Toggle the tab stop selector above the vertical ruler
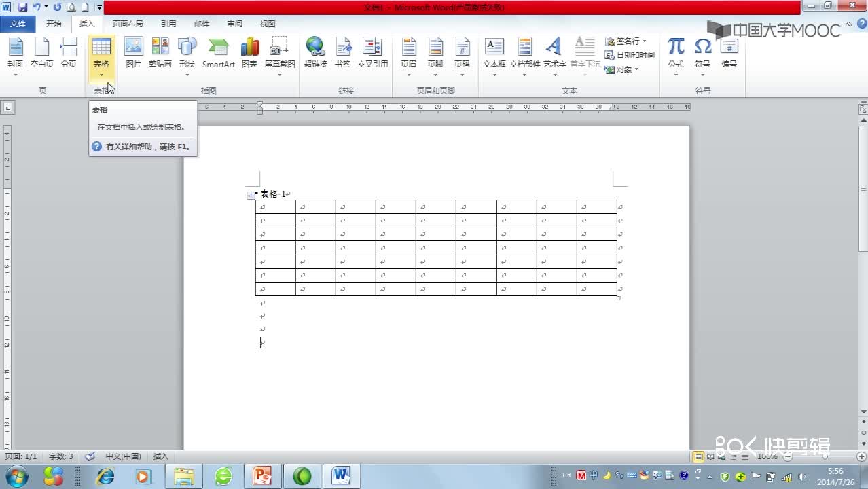The width and height of the screenshot is (868, 489). (x=7, y=107)
